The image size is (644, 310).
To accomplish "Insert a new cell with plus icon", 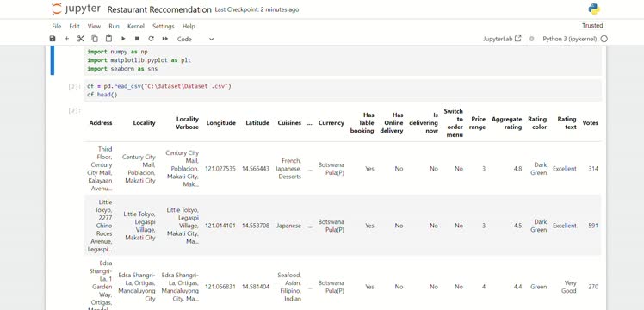I will 66,39.
